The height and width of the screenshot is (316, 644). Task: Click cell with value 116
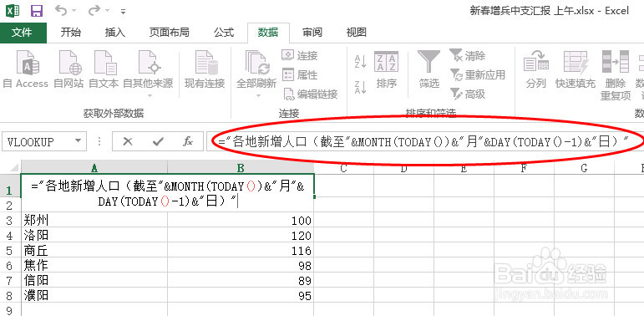click(x=241, y=250)
